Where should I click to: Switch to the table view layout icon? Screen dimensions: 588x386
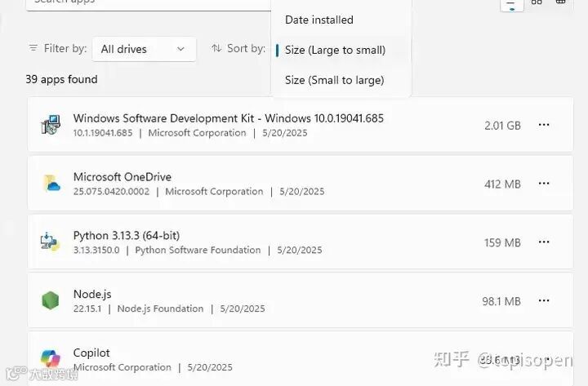561,2
